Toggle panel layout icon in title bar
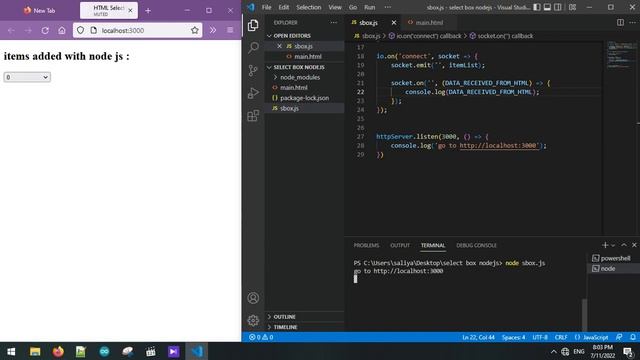 click(x=547, y=7)
